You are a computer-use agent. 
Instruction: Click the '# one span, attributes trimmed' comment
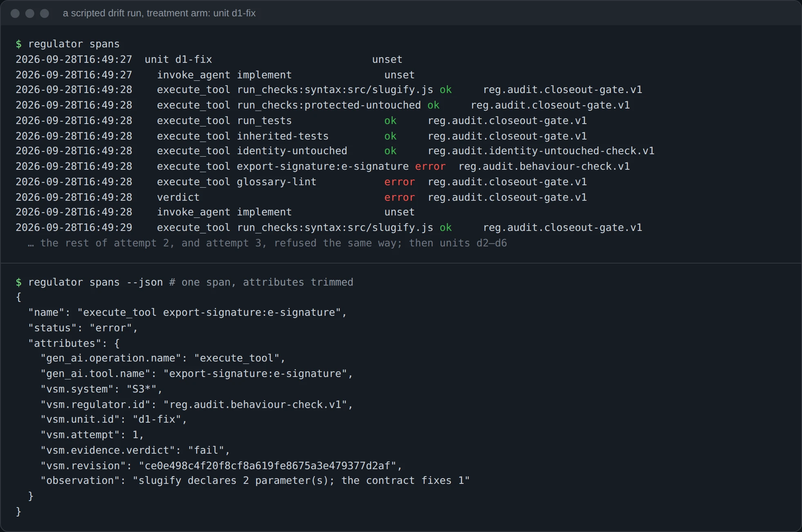[x=261, y=282]
